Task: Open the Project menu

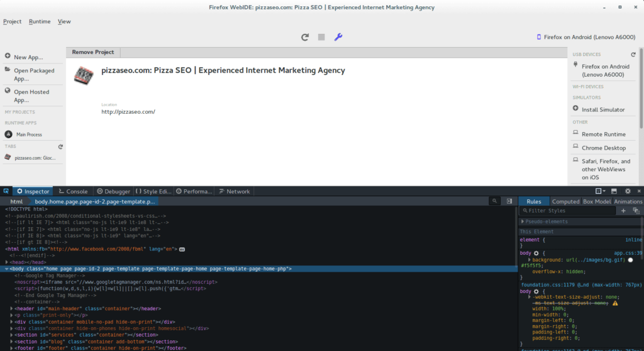Action: click(13, 21)
